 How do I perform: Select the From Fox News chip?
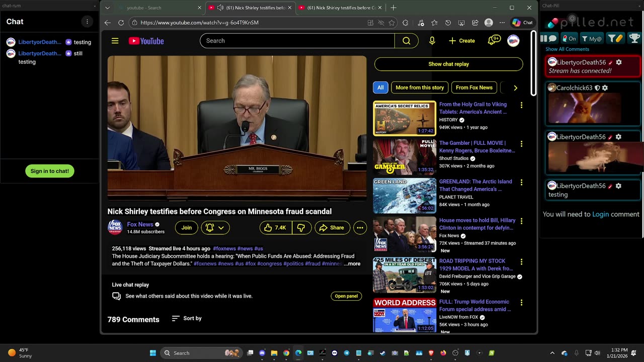click(474, 87)
